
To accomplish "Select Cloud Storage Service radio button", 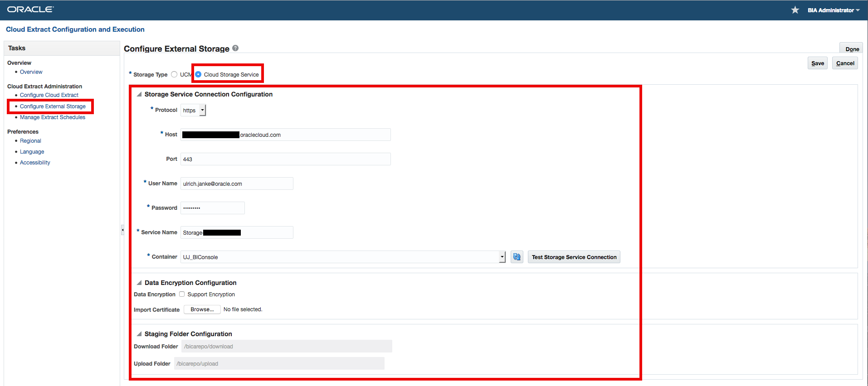I will click(x=198, y=74).
